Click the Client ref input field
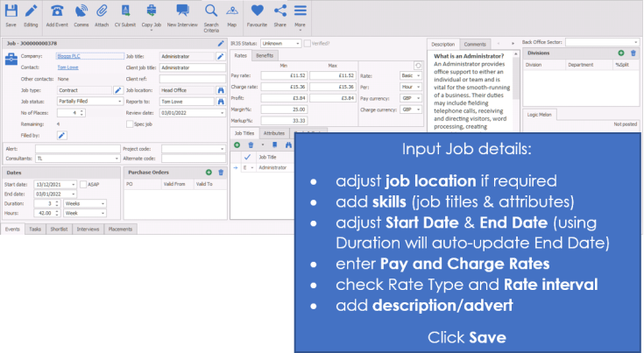 coord(193,78)
